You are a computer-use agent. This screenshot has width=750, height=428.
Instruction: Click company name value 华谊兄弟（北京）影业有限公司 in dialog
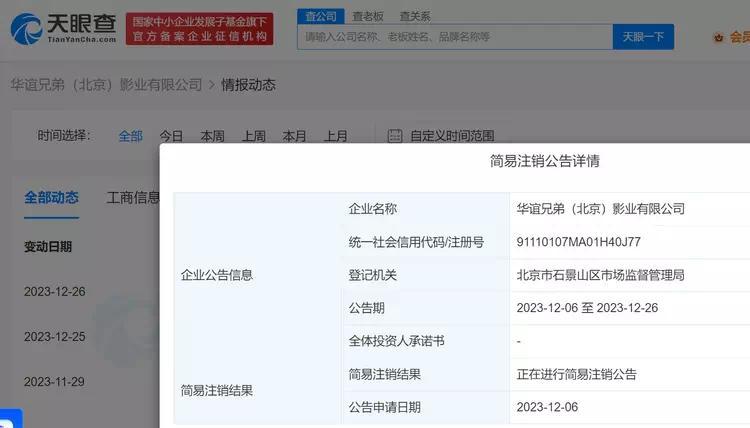(601, 209)
